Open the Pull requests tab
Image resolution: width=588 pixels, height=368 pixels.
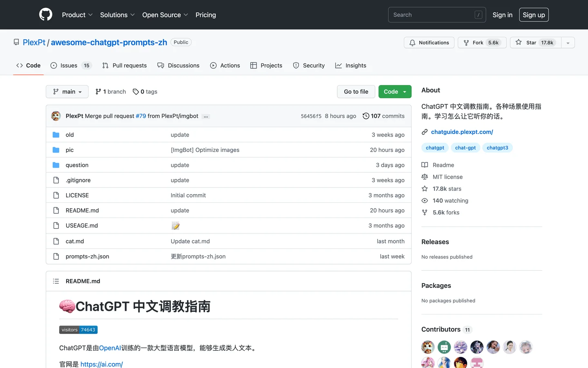click(125, 65)
